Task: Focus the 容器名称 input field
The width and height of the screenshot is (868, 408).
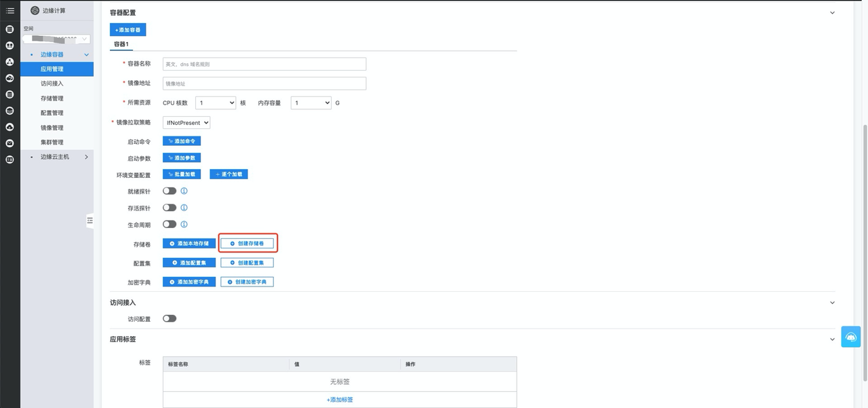Action: coord(264,64)
